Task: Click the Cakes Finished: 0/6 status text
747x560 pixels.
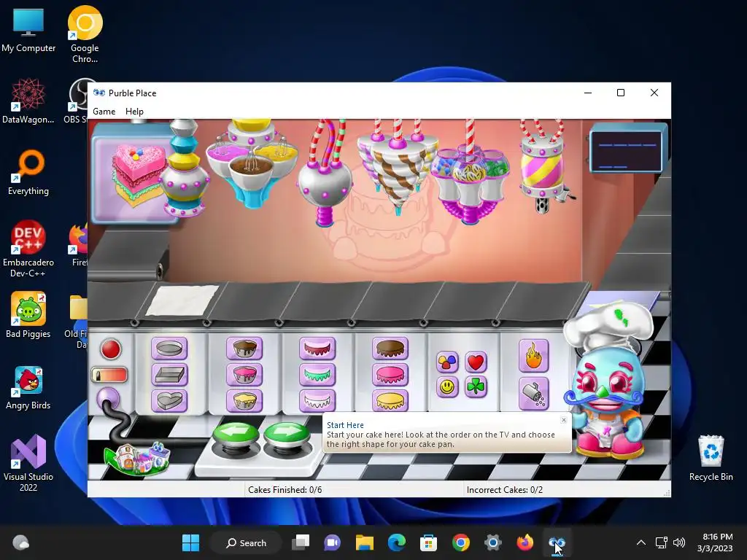Action: [x=285, y=489]
